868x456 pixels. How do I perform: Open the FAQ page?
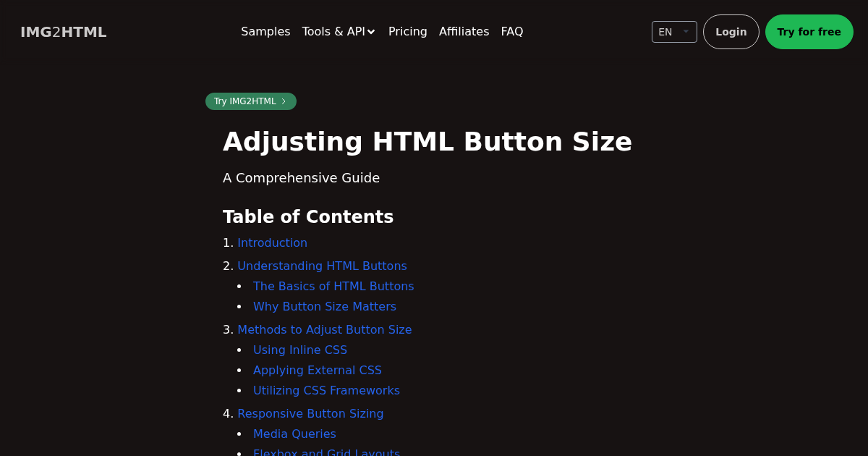click(x=511, y=32)
